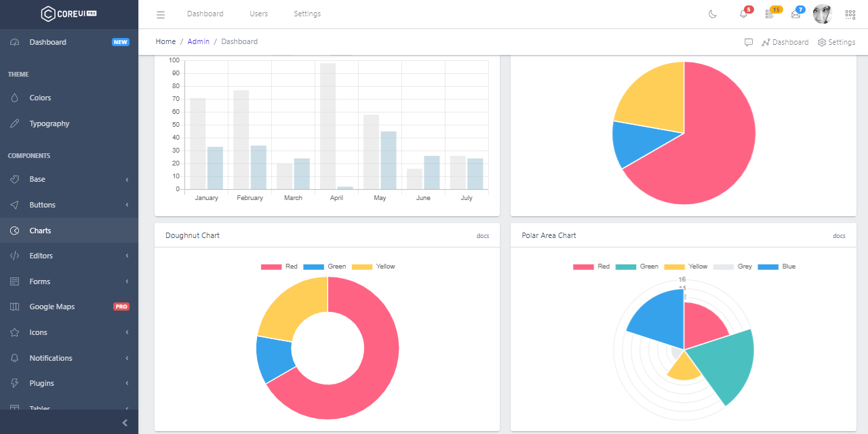The image size is (868, 434).
Task: Toggle Yellow legend in Polar Area Chart
Action: pyautogui.click(x=686, y=267)
